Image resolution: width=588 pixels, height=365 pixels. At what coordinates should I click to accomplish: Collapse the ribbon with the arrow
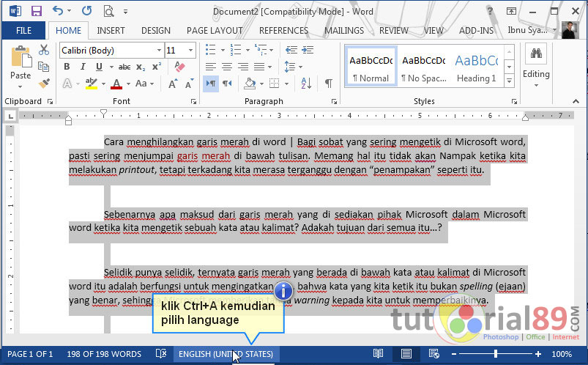[x=576, y=101]
